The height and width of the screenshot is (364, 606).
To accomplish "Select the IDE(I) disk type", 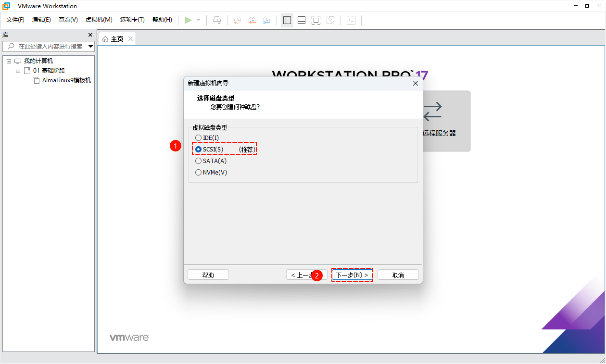I will [x=198, y=138].
